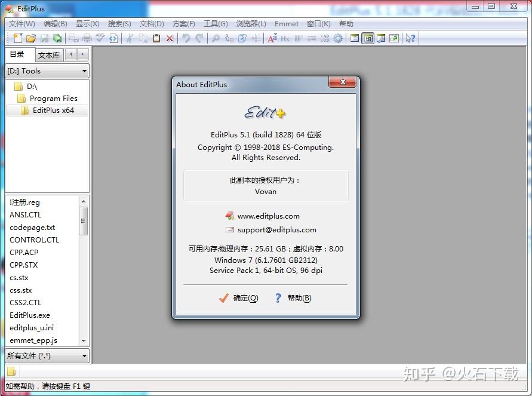Screen dimensions: 532x396
Task: Click the Redo arrow icon
Action: pos(199,38)
